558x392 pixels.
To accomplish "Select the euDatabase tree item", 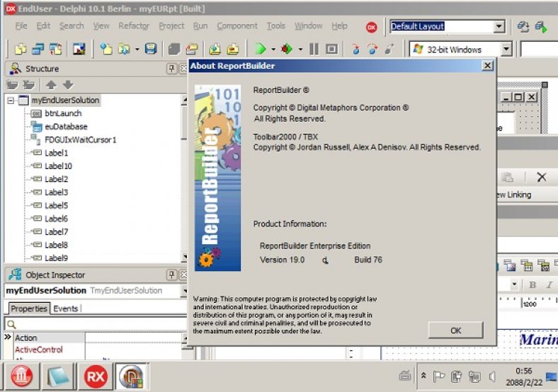I will click(66, 126).
